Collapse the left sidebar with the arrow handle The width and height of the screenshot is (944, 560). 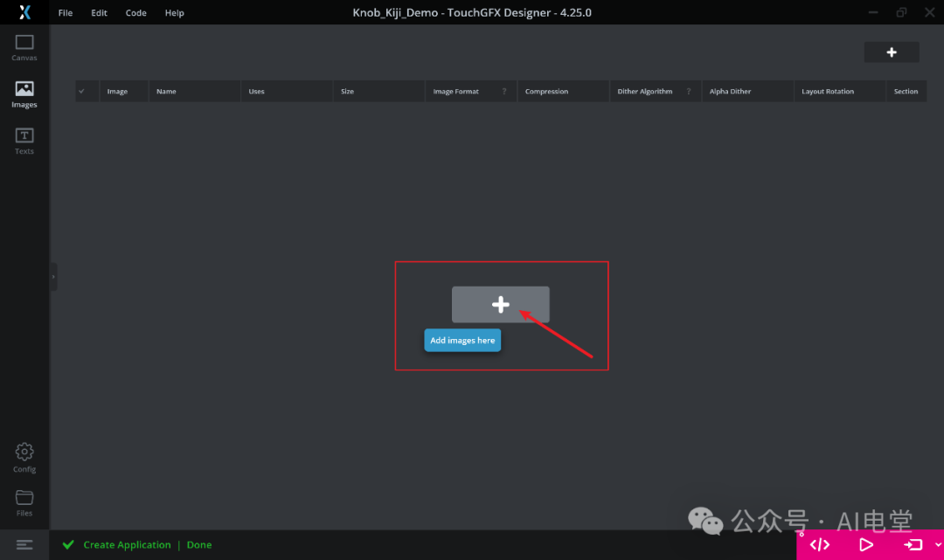54,276
